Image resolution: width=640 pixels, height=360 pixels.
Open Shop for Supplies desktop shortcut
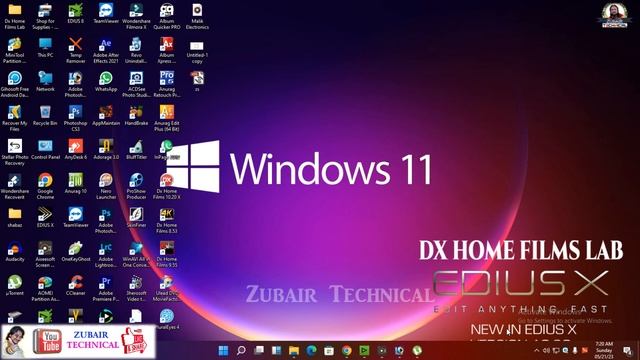point(45,16)
